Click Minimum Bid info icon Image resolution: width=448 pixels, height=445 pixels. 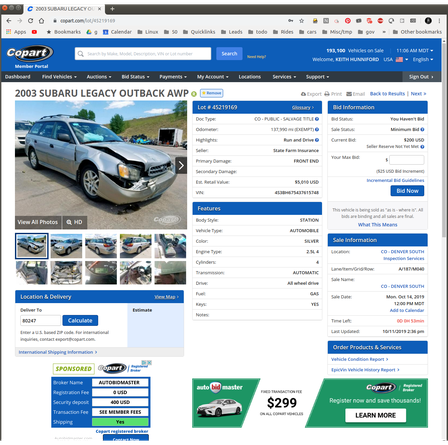[422, 129]
